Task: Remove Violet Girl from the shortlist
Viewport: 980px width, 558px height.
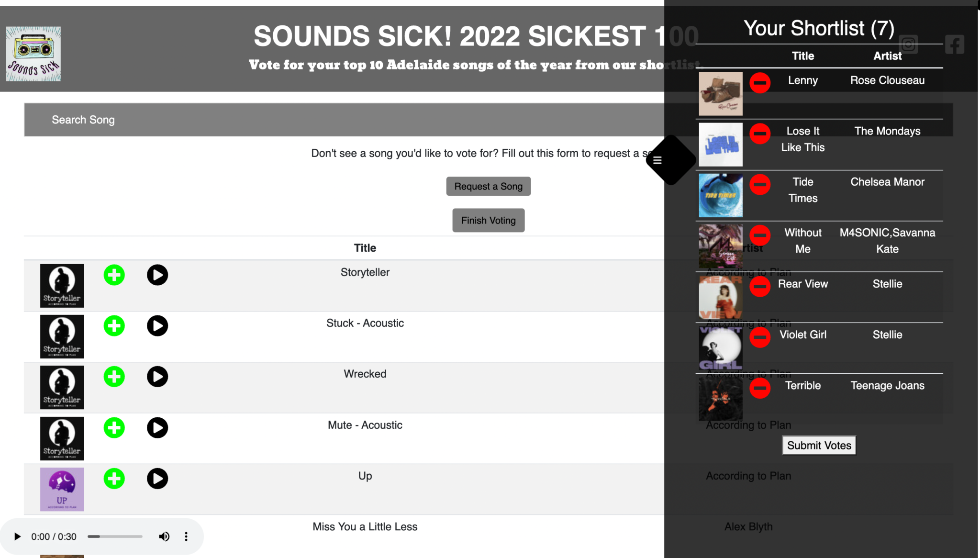Action: click(x=759, y=337)
